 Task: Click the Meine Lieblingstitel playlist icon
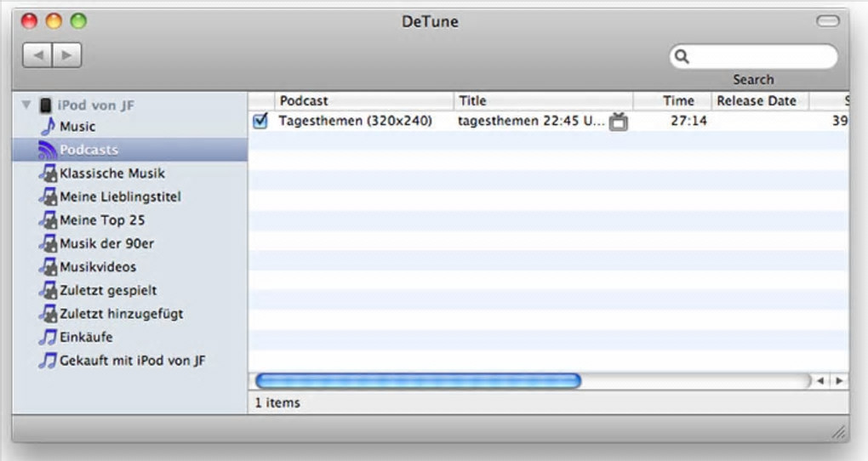point(49,196)
